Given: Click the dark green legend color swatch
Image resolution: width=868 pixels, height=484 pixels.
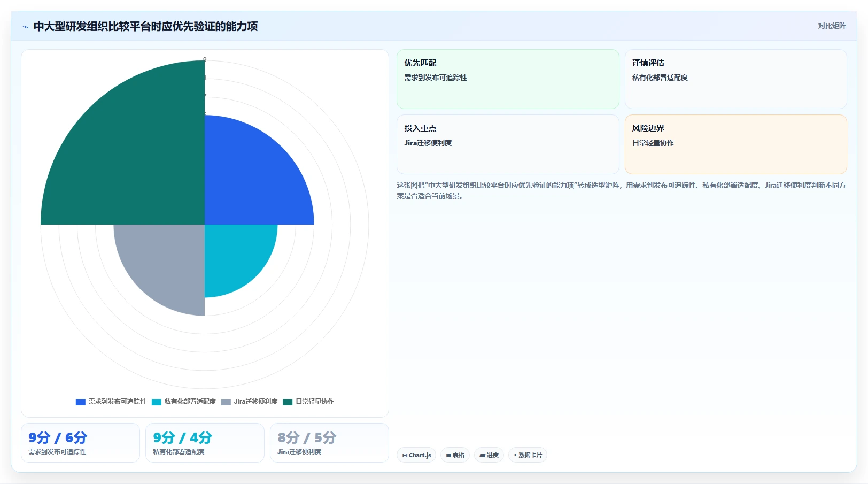Looking at the screenshot, I should (x=288, y=402).
